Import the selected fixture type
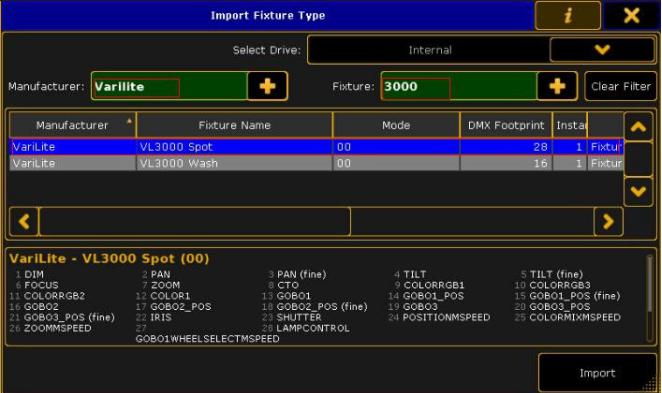Screen dimensions: 662x393 597,373
